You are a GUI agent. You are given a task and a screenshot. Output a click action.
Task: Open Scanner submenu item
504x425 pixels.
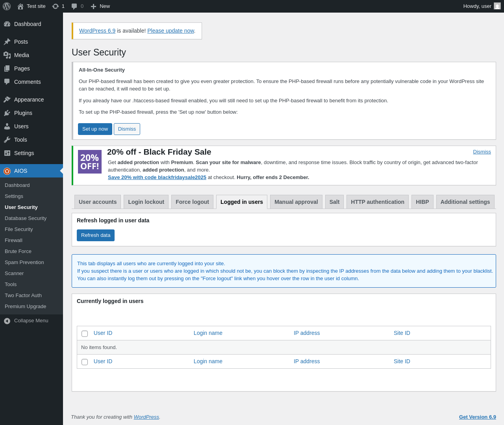[31, 273]
